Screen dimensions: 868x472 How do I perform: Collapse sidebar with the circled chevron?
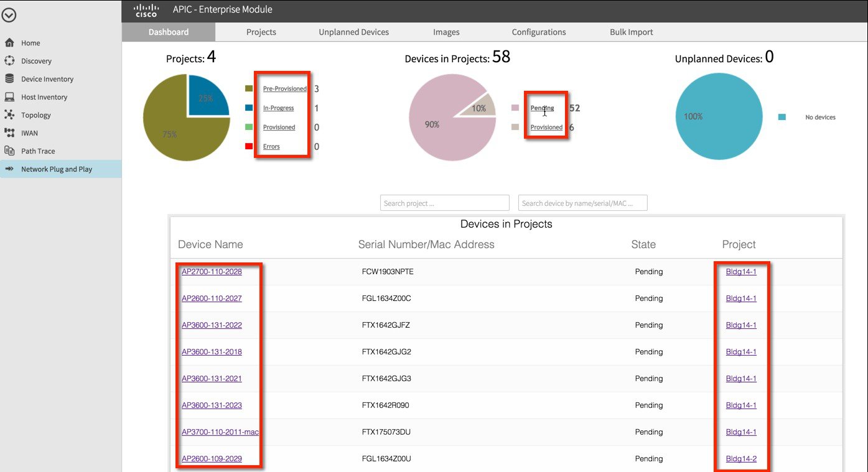tap(9, 15)
